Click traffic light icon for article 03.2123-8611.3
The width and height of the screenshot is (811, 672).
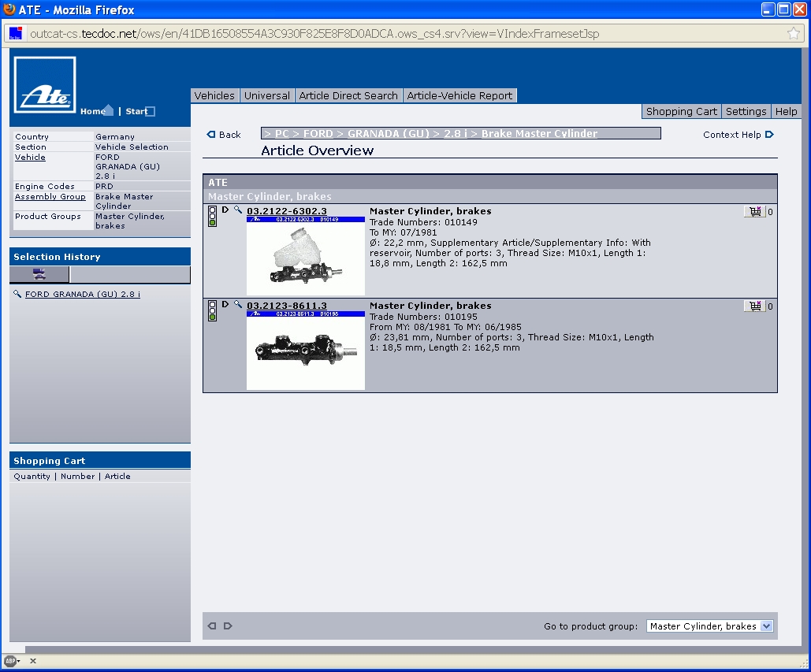212,310
